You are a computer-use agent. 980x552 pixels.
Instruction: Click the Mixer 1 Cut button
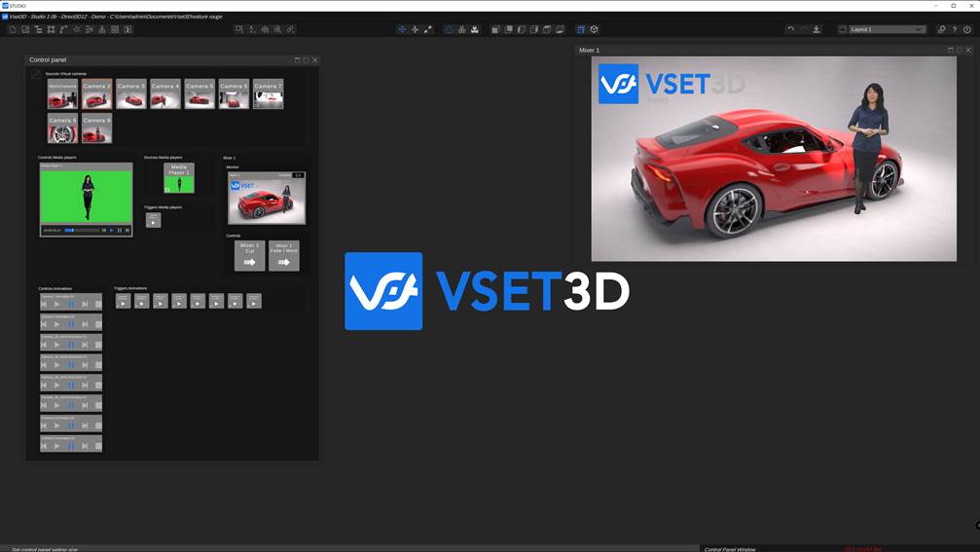pos(249,256)
